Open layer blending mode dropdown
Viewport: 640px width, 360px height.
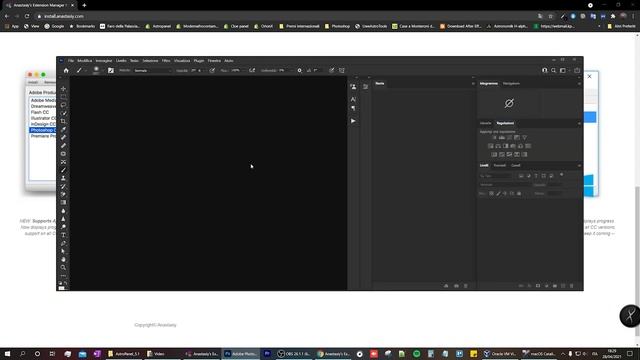(506, 185)
